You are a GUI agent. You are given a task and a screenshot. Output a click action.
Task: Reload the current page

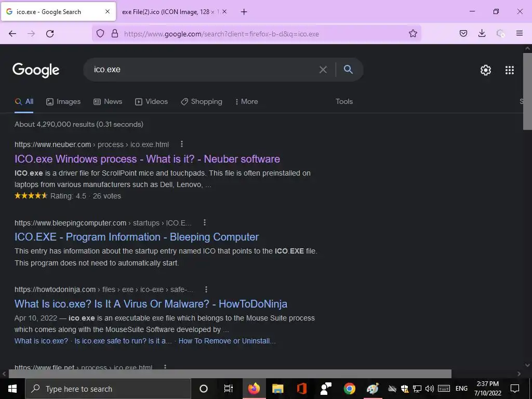pos(50,34)
